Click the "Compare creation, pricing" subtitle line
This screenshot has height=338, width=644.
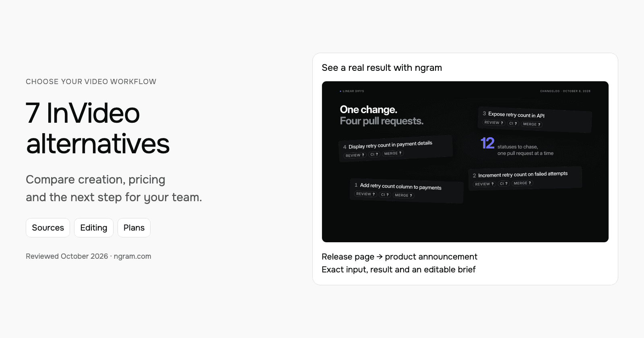coord(95,179)
